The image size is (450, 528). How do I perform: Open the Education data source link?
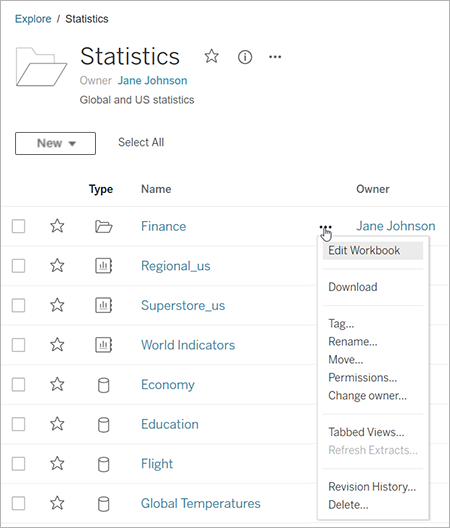[170, 424]
